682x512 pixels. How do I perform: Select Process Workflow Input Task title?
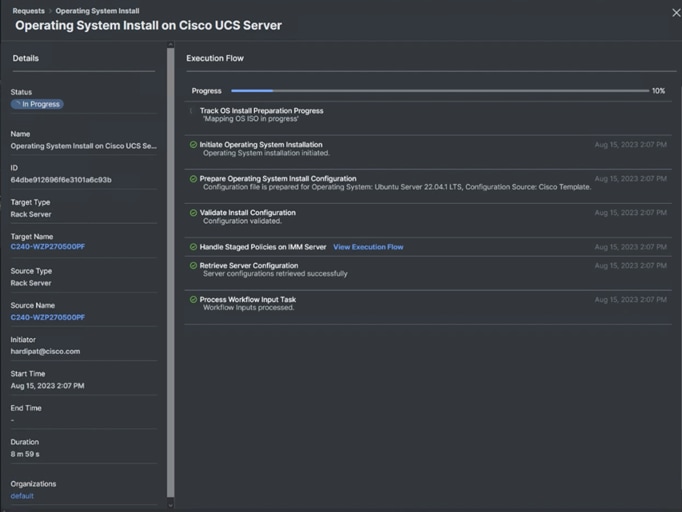(247, 299)
